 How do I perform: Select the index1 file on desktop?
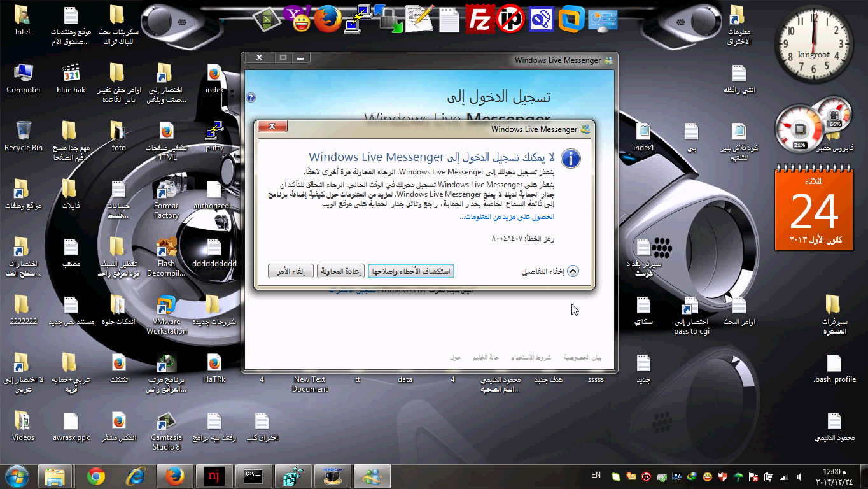tap(643, 136)
